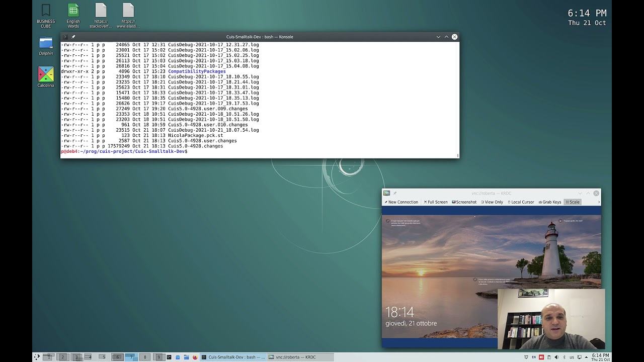This screenshot has height=362, width=644.
Task: Click the taskbar clock showing 6:14 PM
Action: click(600, 357)
